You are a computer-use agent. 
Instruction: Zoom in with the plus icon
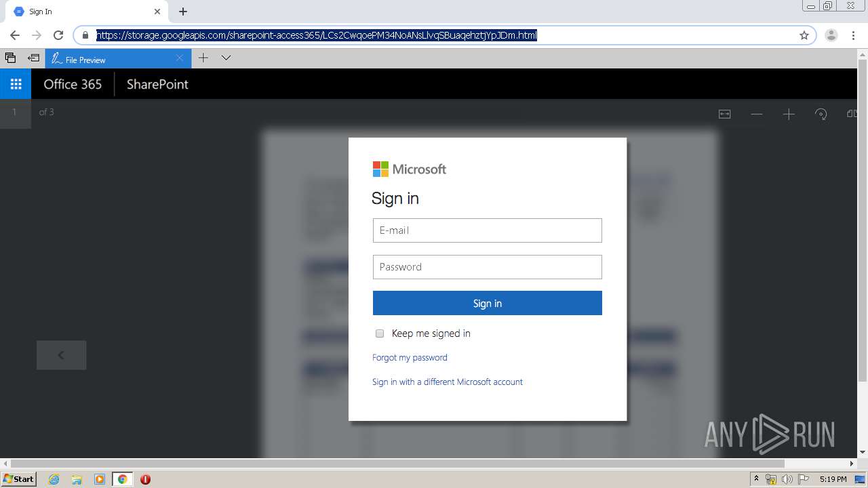click(x=789, y=114)
